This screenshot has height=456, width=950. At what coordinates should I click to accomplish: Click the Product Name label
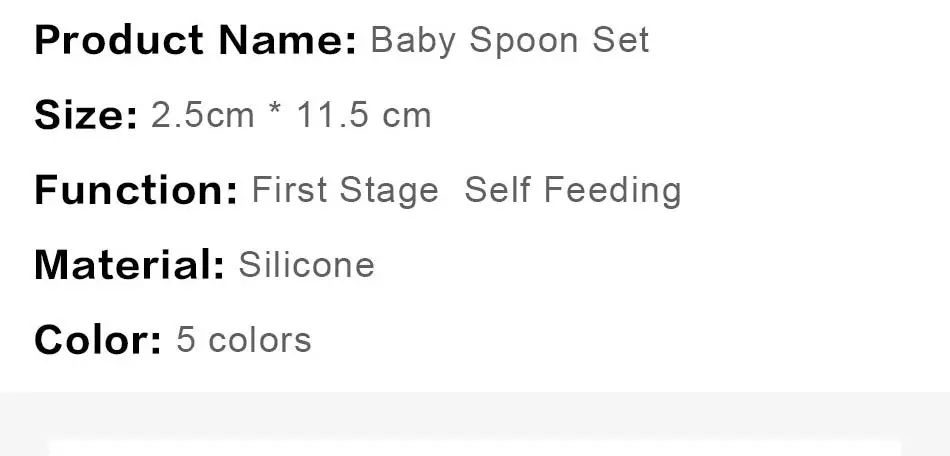coord(195,41)
